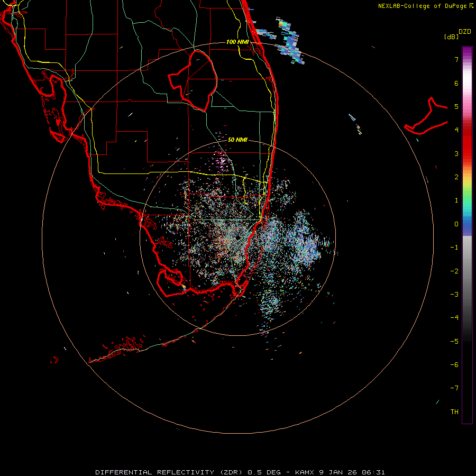The image size is (476, 476).
Task: Click the TH threshold label on scale
Action: coord(454,412)
